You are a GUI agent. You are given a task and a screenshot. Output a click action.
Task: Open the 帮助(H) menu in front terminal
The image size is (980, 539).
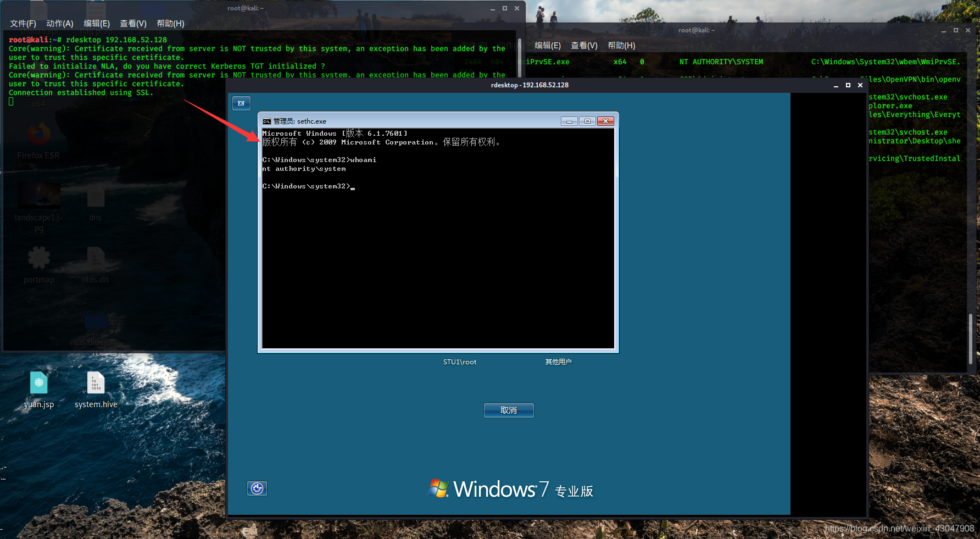(x=170, y=24)
